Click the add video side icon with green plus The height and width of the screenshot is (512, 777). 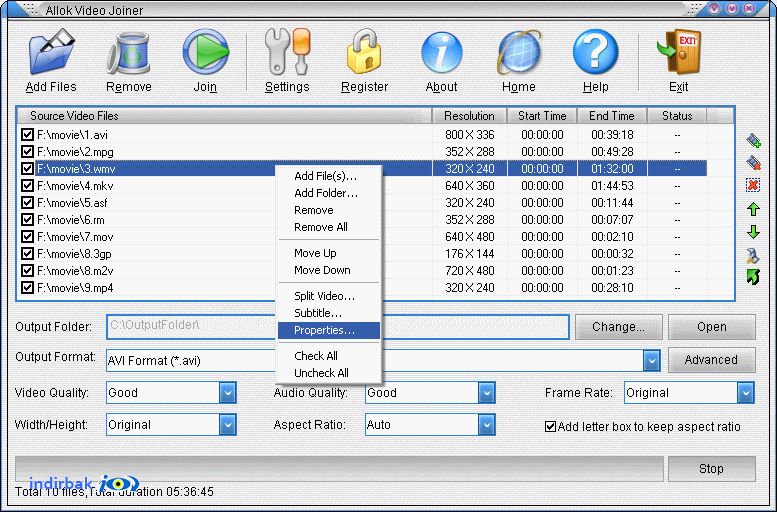[x=753, y=141]
